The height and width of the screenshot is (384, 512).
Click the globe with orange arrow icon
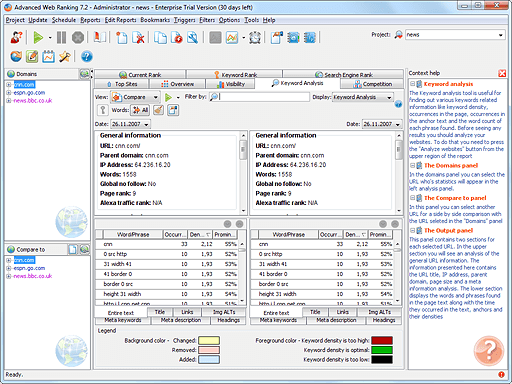tap(16, 56)
